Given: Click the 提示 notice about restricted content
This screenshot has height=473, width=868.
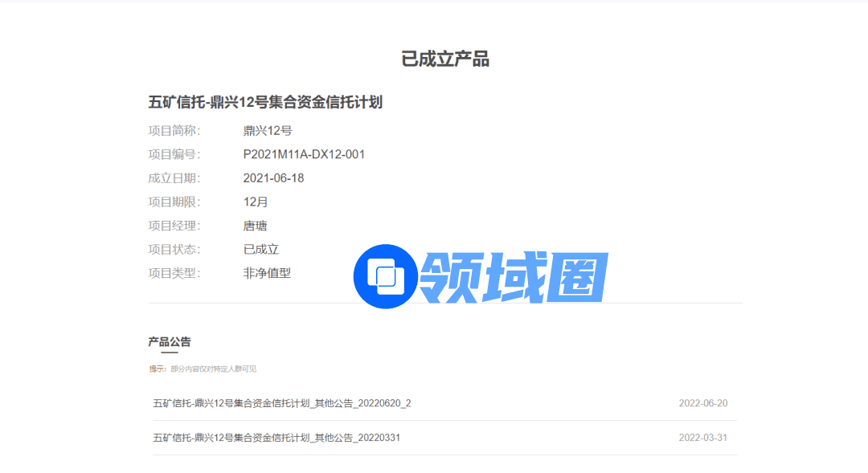Looking at the screenshot, I should (x=203, y=369).
